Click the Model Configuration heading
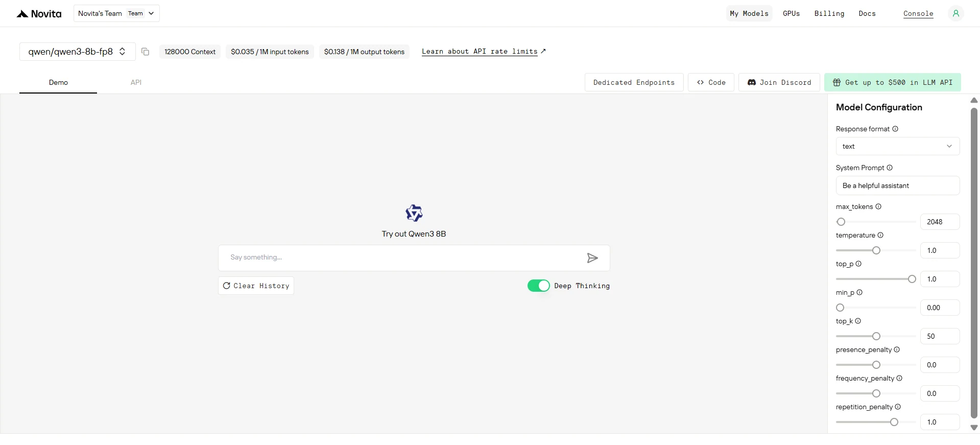This screenshot has width=980, height=445. (879, 107)
